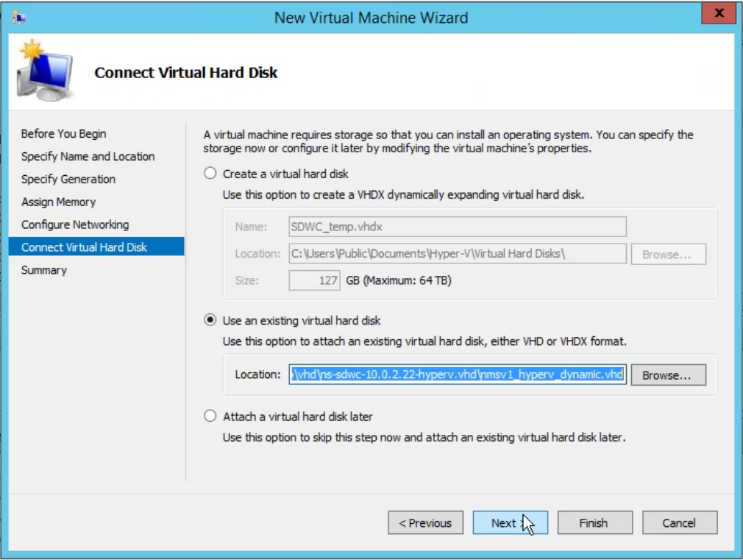Click the SDWC_temp.vhdx name field
Image resolution: width=743 pixels, height=560 pixels.
[x=458, y=227]
